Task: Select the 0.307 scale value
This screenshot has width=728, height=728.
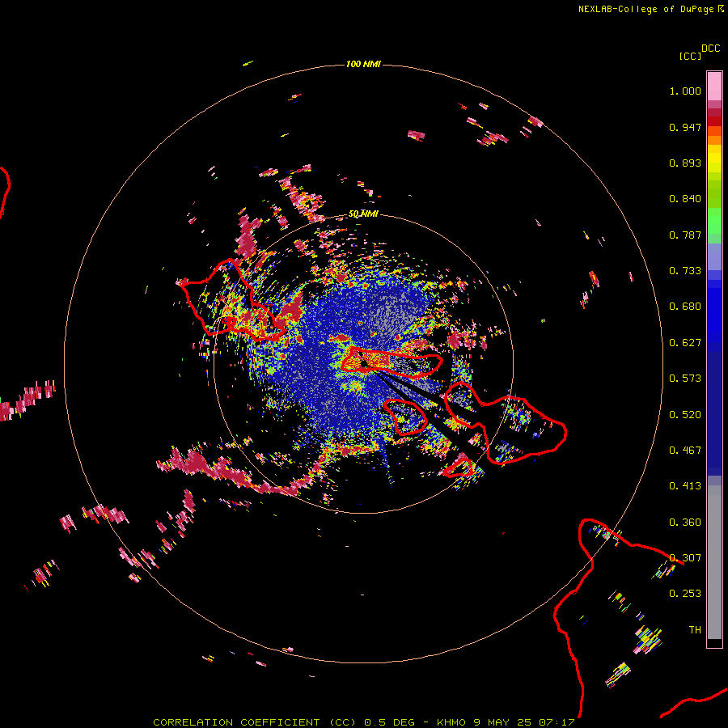Action: coord(685,558)
